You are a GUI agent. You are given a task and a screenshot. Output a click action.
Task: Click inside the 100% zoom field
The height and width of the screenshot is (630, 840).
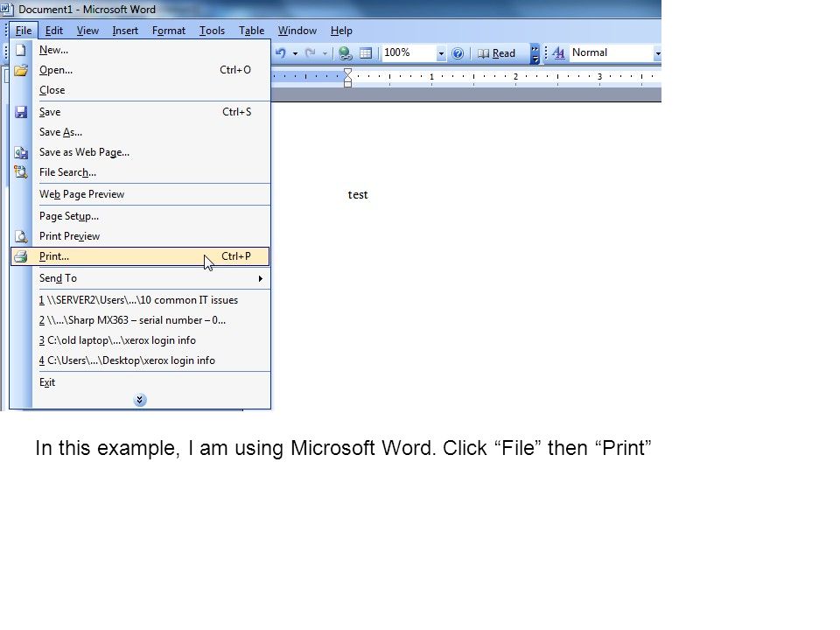tap(409, 52)
